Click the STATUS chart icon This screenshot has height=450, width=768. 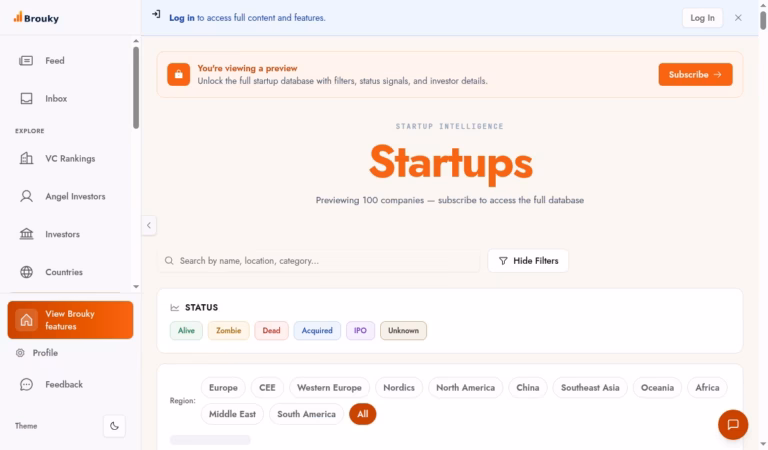point(175,308)
